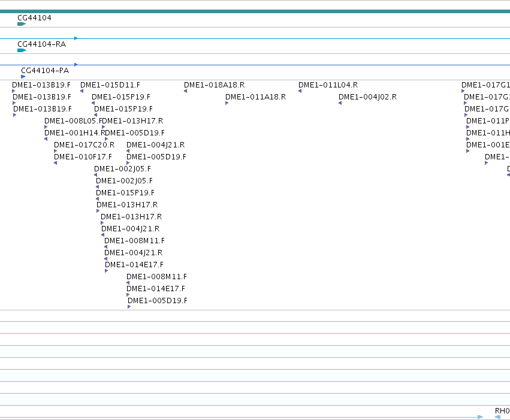Select the DME1-005D19.F label next to DME1-001H14.R
Image resolution: width=510 pixels, height=420 pixels.
[x=135, y=133]
